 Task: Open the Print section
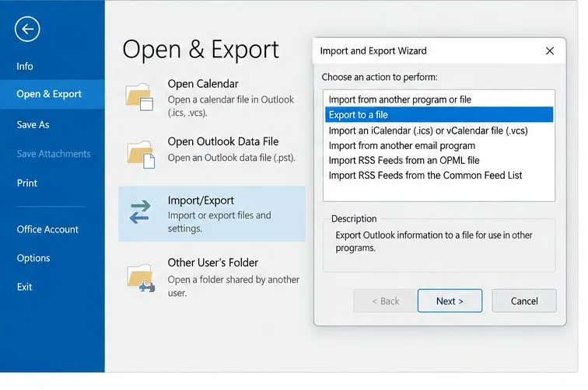click(x=27, y=183)
